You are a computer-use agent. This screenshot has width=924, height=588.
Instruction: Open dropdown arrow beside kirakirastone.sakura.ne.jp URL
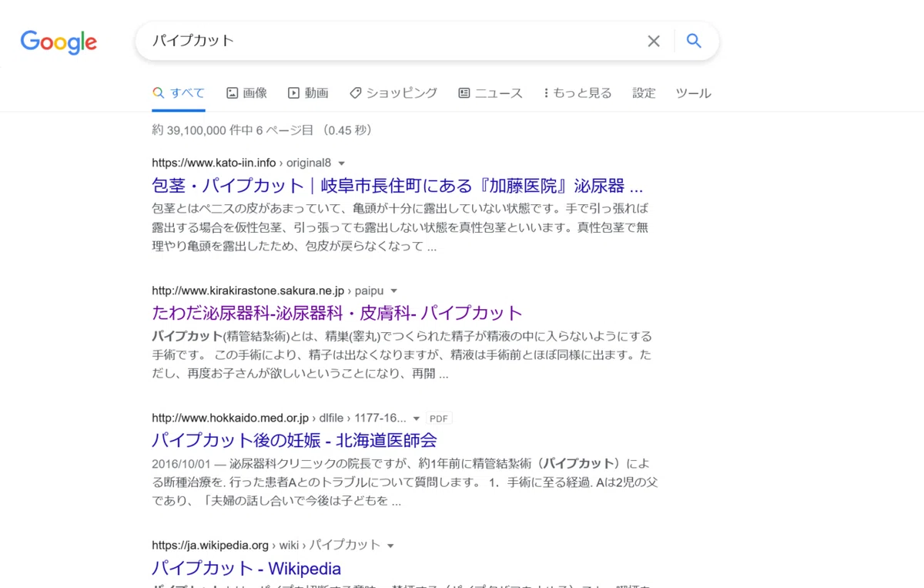[394, 291]
